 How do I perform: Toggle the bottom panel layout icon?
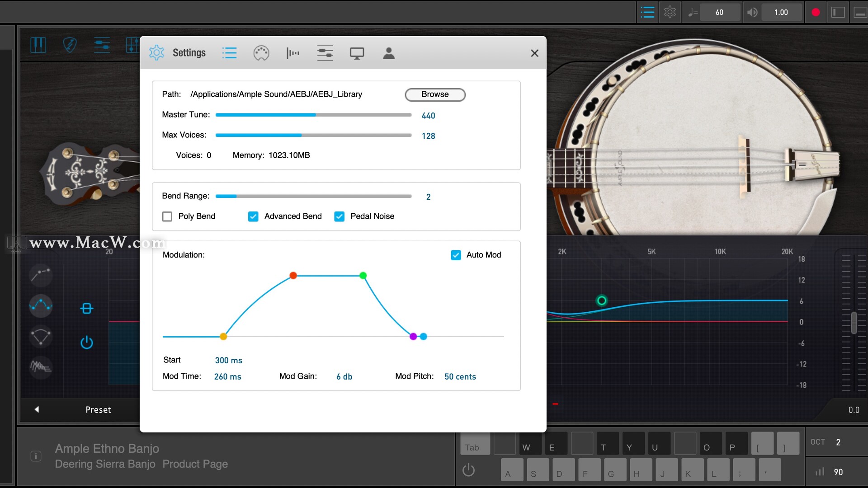click(860, 13)
